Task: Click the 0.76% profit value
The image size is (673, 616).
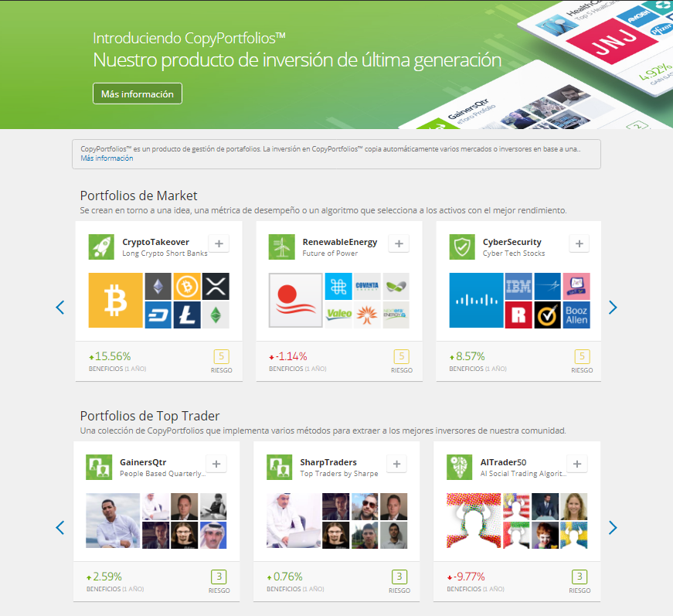Action: click(x=287, y=577)
